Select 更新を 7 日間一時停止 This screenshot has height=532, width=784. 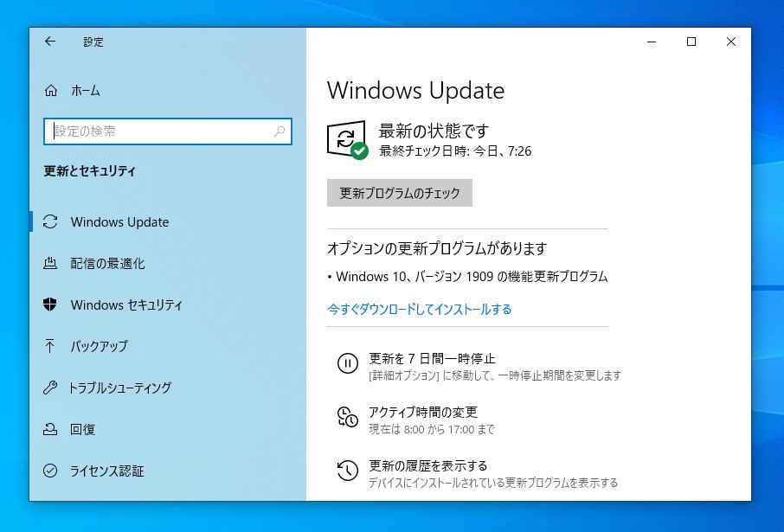432,358
